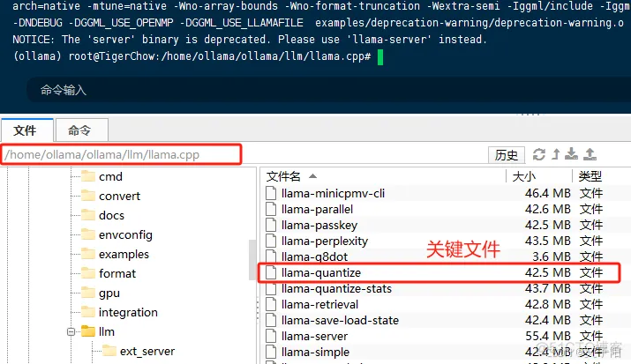Click the sort arrow beside 文件名
631x364 pixels.
click(x=312, y=176)
